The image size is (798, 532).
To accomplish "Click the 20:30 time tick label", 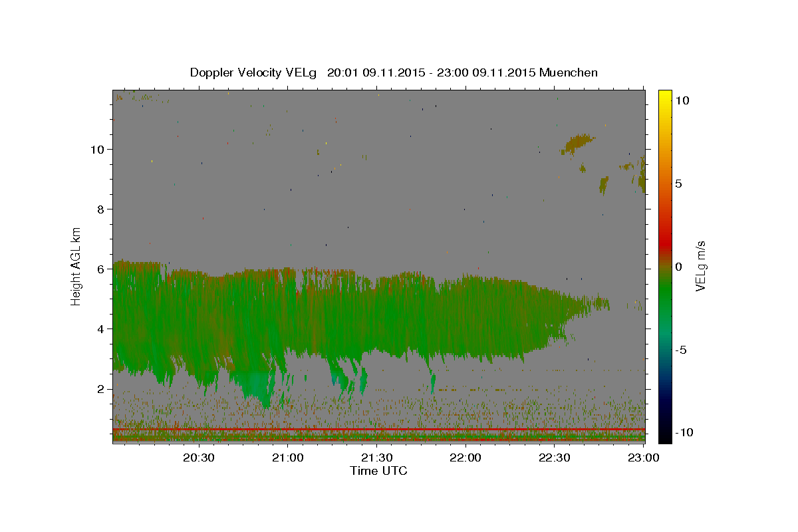I will [199, 458].
